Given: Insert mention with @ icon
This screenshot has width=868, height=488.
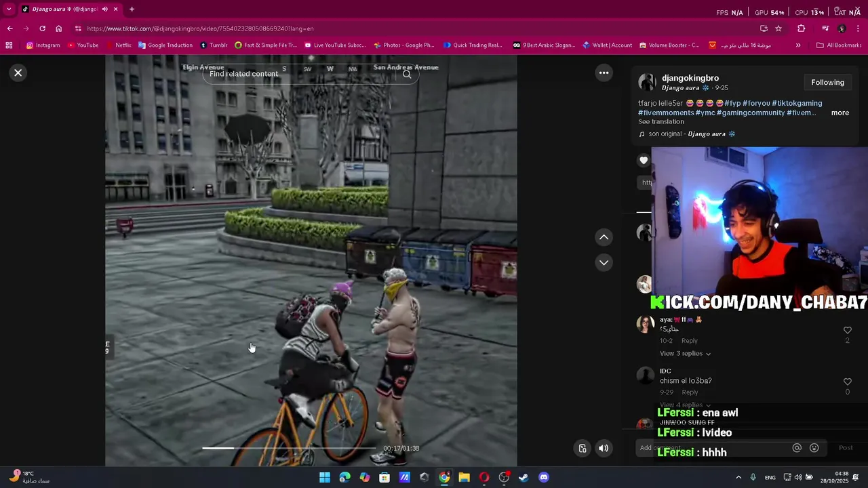Looking at the screenshot, I should [797, 448].
